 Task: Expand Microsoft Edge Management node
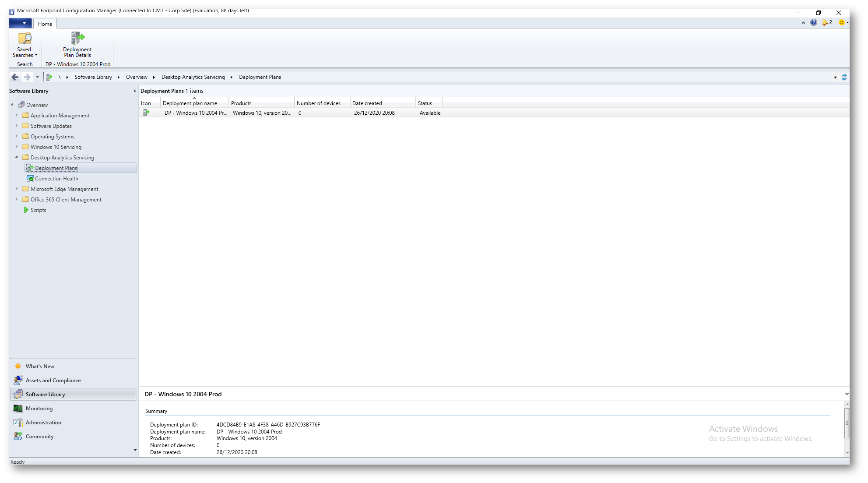coord(17,189)
